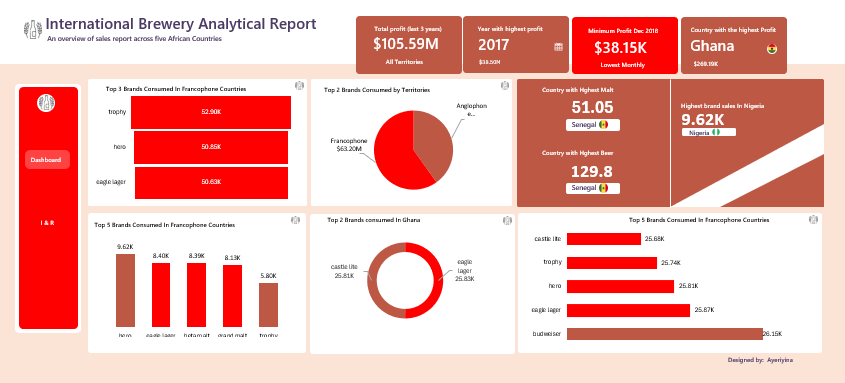Click the Top 2 Brands consumed in Ghana title
This screenshot has width=845, height=383.
(374, 220)
